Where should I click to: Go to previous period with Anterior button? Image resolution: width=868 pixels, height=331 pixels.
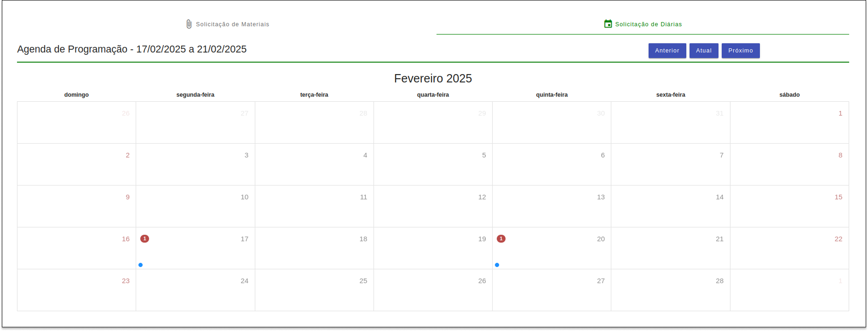pyautogui.click(x=667, y=51)
